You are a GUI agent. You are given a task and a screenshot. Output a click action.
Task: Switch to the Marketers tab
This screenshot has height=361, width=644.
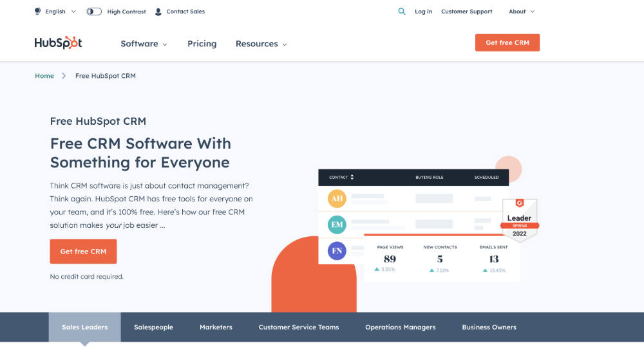[x=216, y=327]
